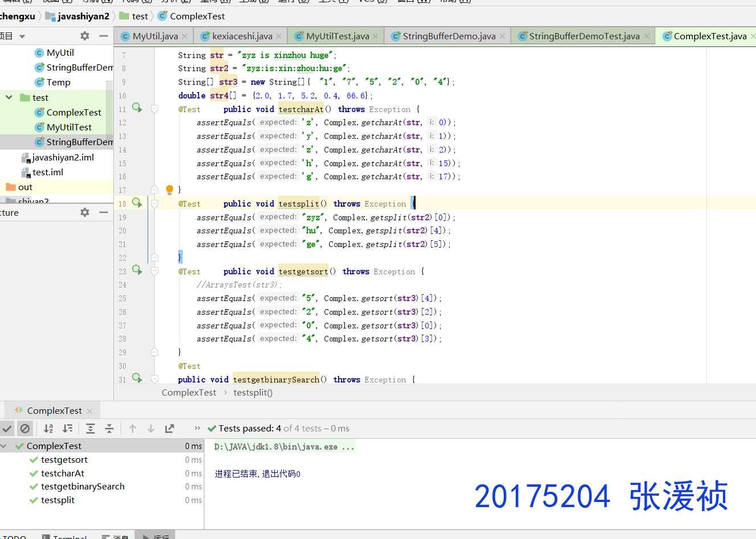Expand all test results
Screen dimensions: 756x539
pyautogui.click(x=91, y=429)
